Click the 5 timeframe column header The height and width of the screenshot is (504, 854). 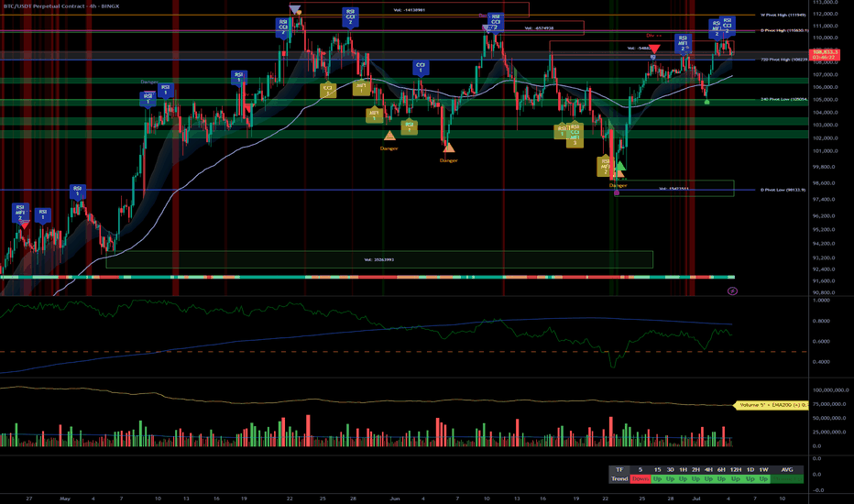click(x=640, y=470)
